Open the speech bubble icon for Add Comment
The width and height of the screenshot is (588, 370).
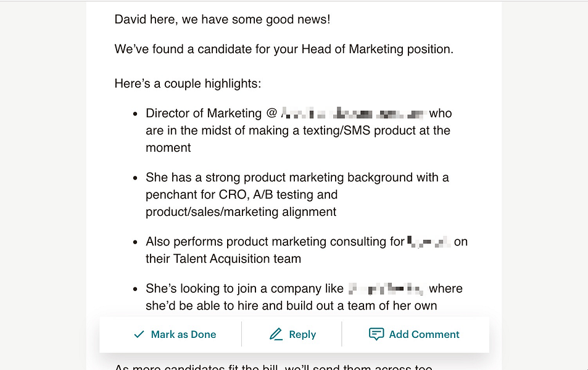[377, 334]
